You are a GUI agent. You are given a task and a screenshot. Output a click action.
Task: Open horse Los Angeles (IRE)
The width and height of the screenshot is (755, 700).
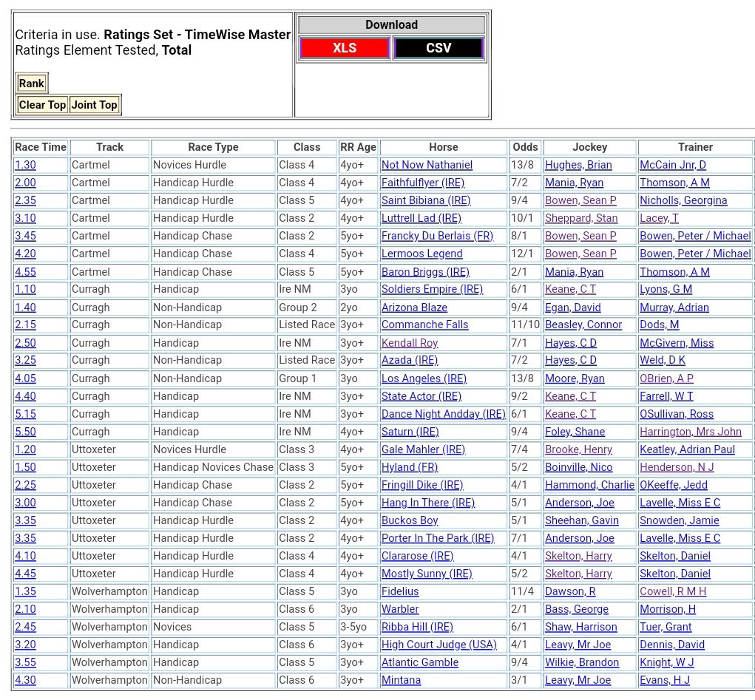point(421,378)
